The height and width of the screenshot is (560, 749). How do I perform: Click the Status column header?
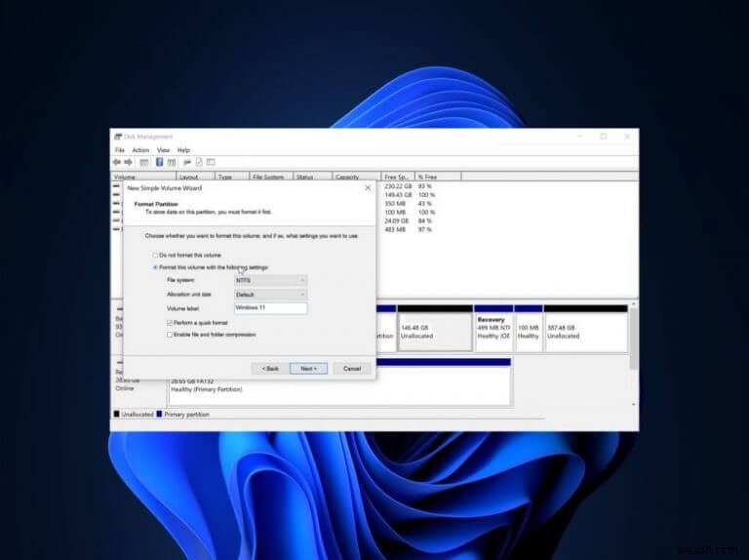(312, 177)
